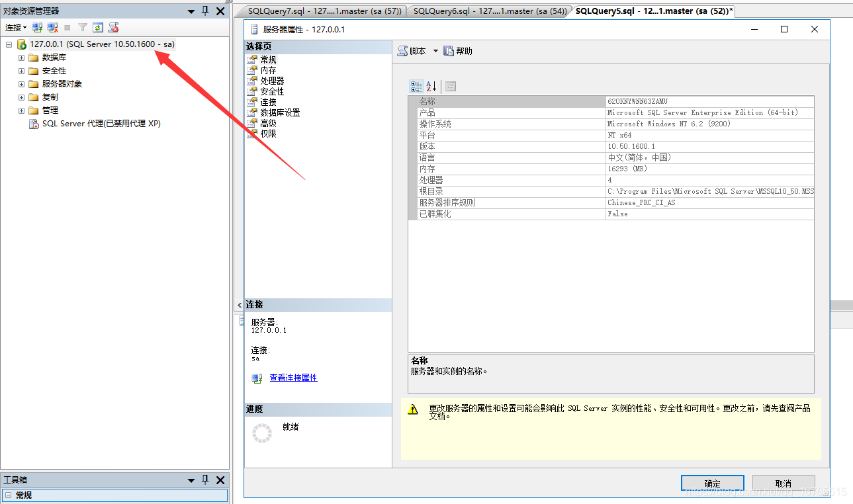Click the property pages icon in grid toolbar
Viewport: 853px width, 504px height.
[451, 87]
